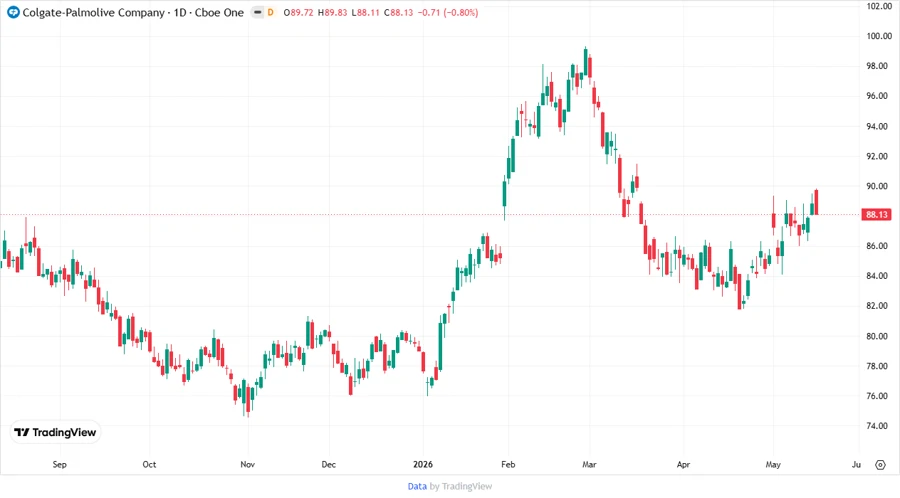The width and height of the screenshot is (900, 498).
Task: Click the 102.00 price axis label
Action: point(879,6)
